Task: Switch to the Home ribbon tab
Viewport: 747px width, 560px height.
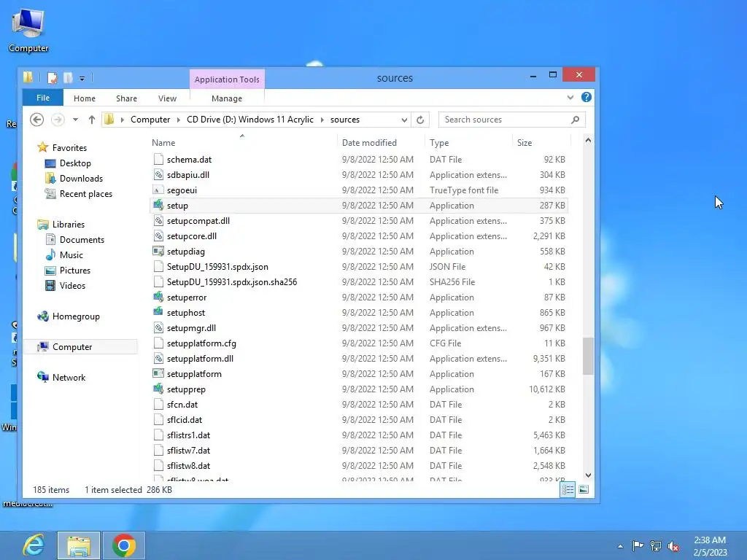Action: pyautogui.click(x=85, y=98)
